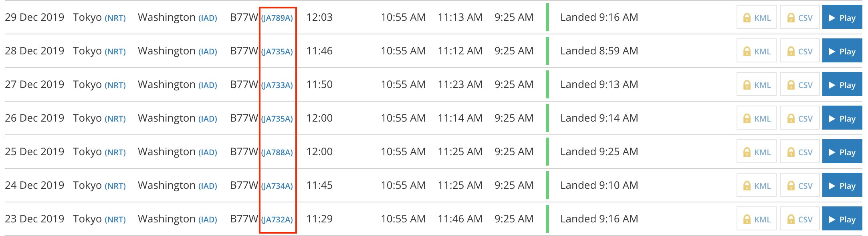The width and height of the screenshot is (868, 236).
Task: Open NRT airport link on 28 Dec row
Action: point(115,52)
